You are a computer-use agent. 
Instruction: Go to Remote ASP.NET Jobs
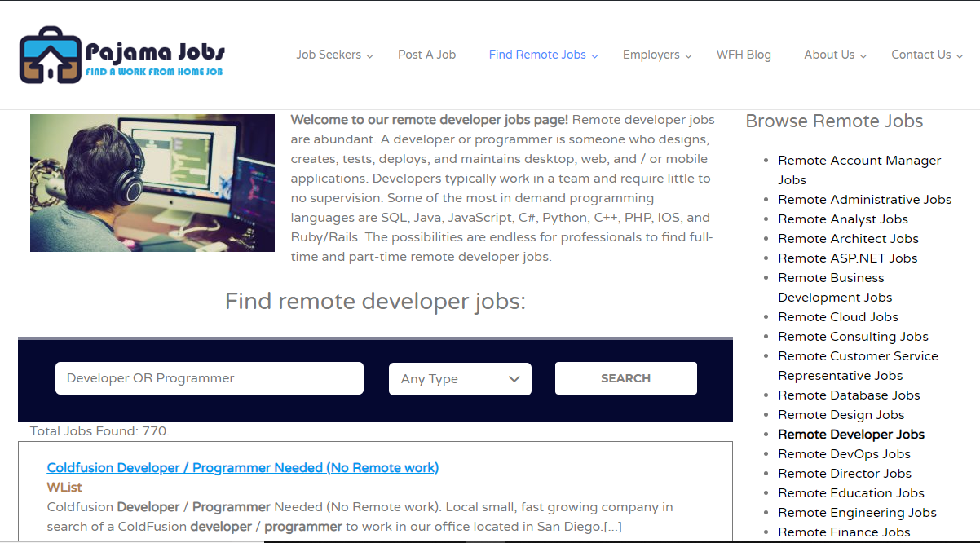(847, 258)
